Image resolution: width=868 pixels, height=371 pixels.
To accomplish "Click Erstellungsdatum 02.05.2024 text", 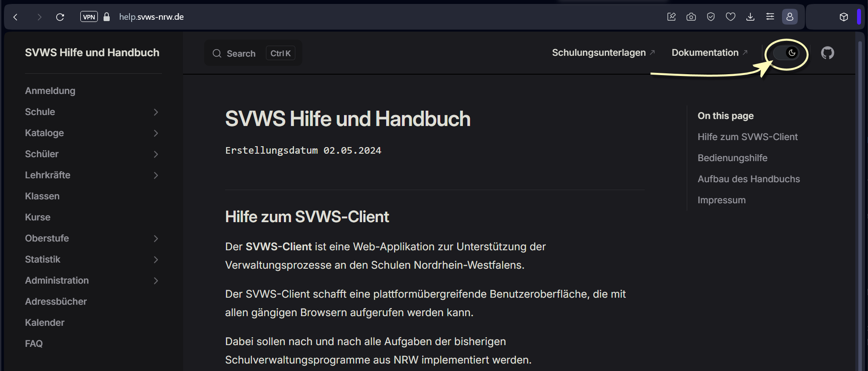I will pyautogui.click(x=303, y=151).
